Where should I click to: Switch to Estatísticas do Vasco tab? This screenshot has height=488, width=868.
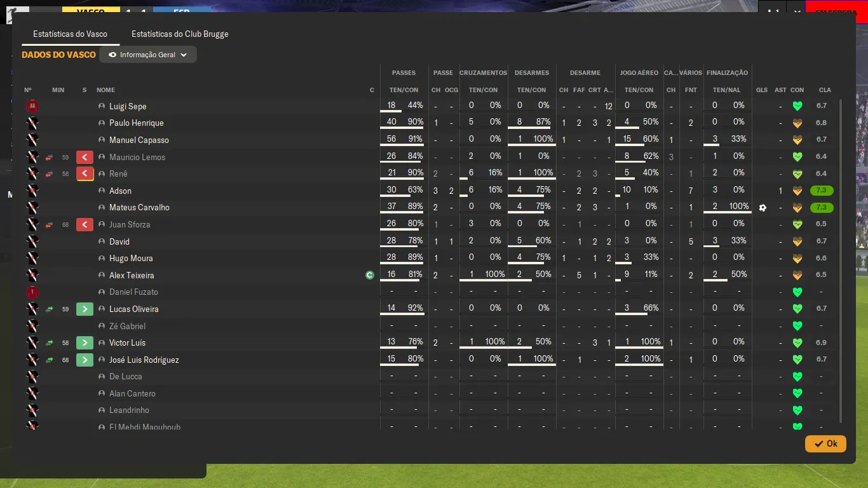pos(70,34)
